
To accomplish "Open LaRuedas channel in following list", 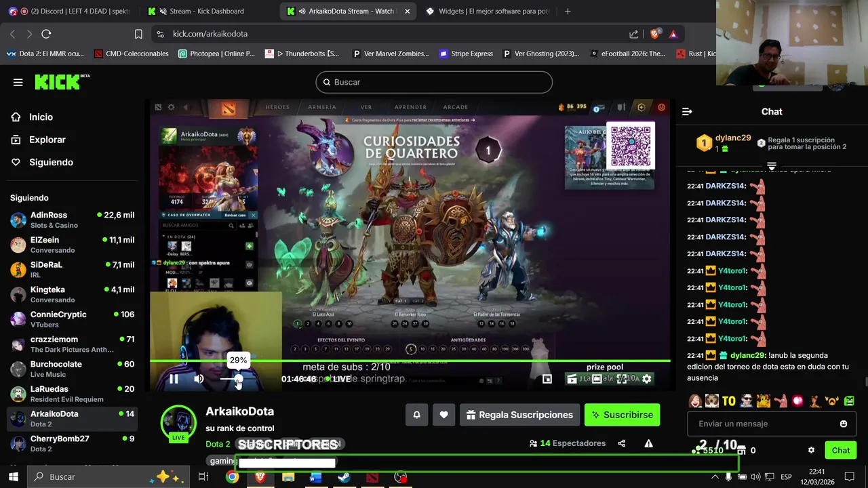I will pos(73,394).
